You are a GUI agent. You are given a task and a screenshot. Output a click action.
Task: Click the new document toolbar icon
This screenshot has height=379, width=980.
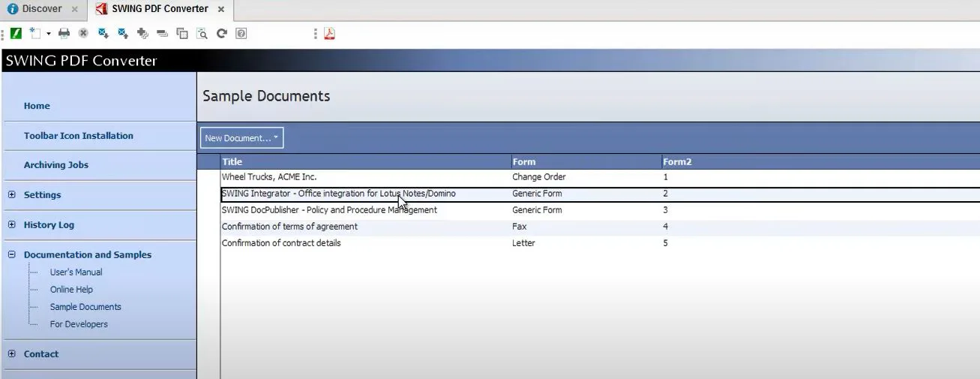pyautogui.click(x=34, y=33)
